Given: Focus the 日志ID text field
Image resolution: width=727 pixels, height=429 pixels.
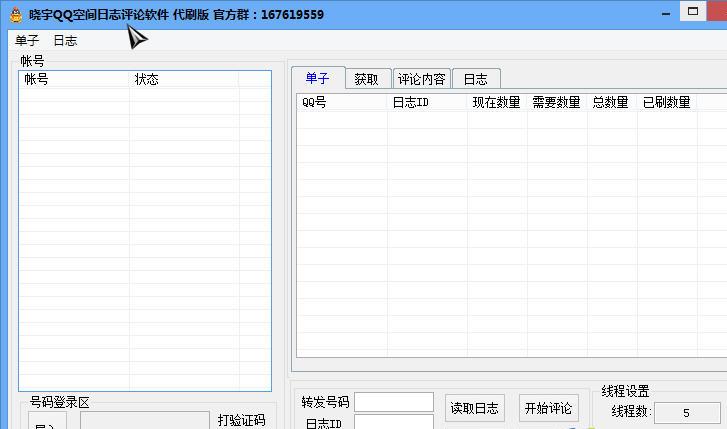Looking at the screenshot, I should click(393, 422).
